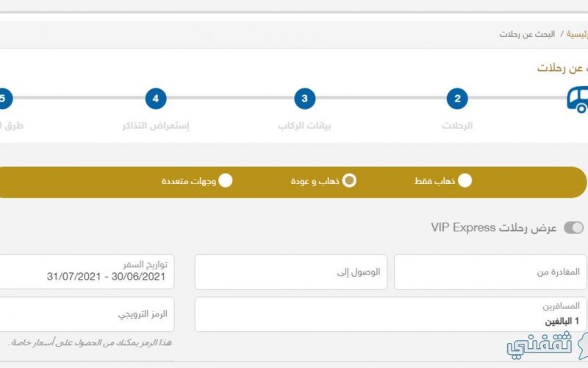Open the المغادرة من departure field

point(490,272)
